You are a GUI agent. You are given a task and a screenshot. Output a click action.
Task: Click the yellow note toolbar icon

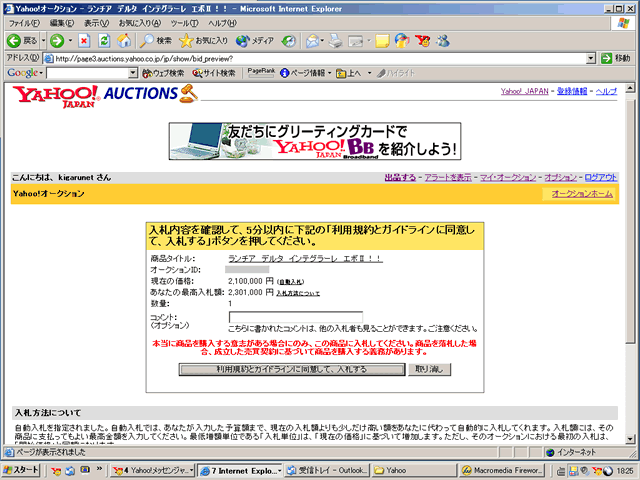(x=382, y=41)
